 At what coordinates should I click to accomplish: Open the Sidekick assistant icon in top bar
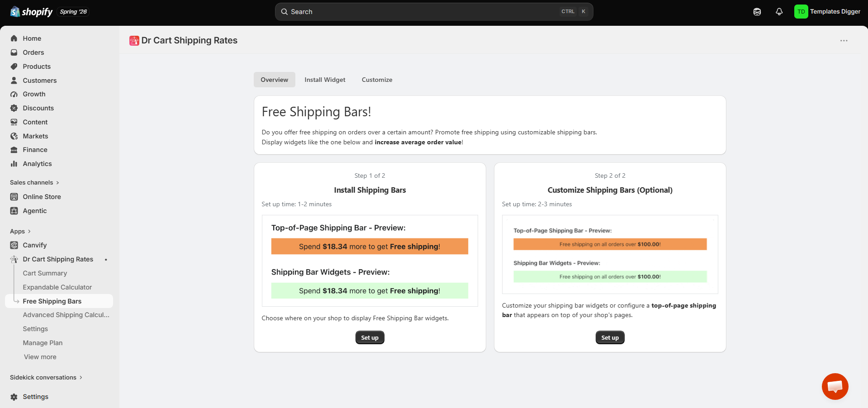coord(757,12)
